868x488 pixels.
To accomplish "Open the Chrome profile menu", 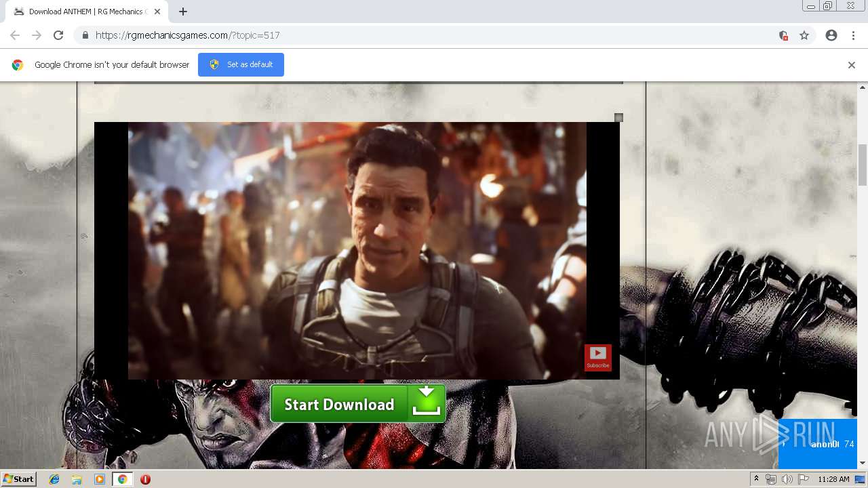I will point(831,35).
